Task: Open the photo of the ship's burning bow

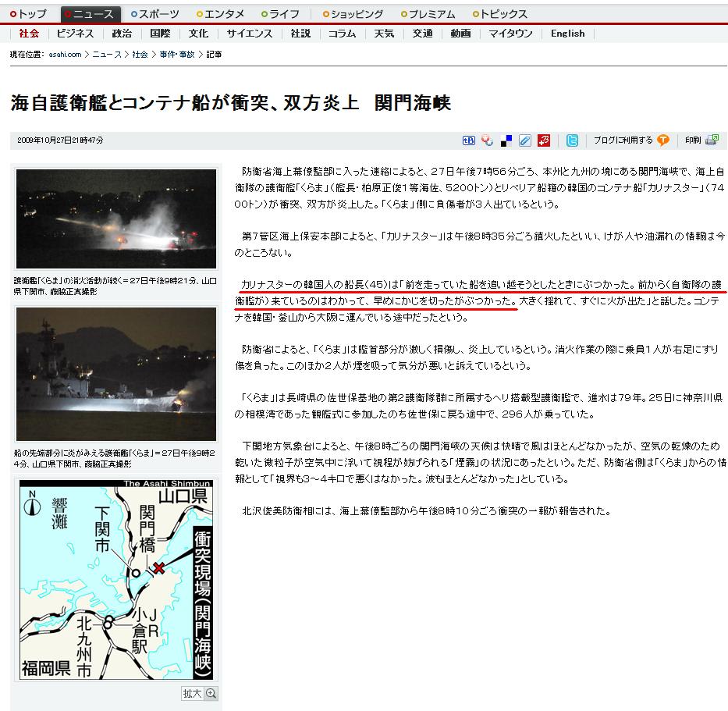Action: pyautogui.click(x=116, y=374)
